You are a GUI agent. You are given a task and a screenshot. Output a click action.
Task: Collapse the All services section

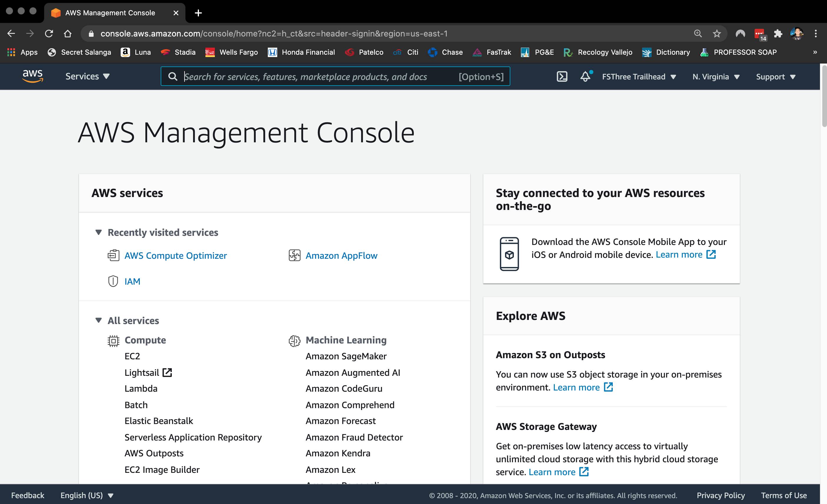(x=98, y=320)
